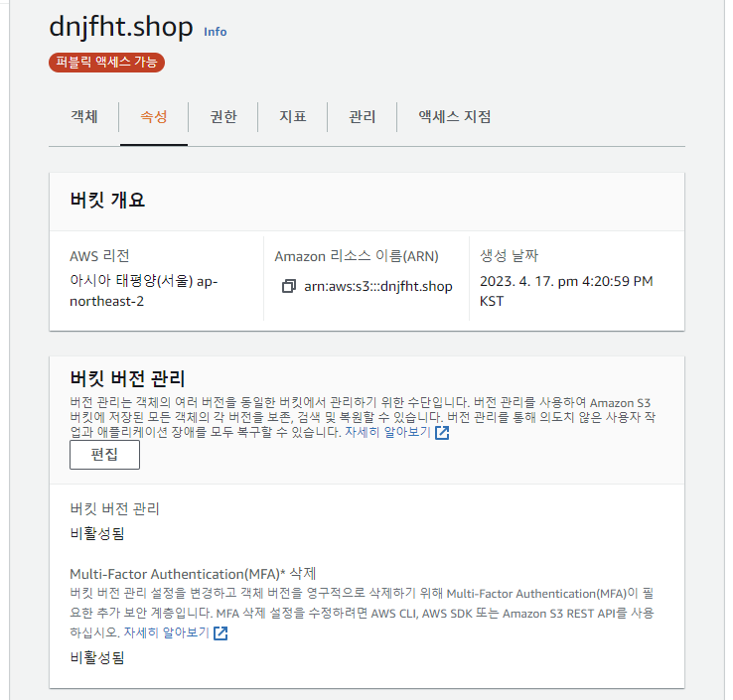The width and height of the screenshot is (733, 700).
Task: Click the dnjfht.shop bucket title
Action: 121,26
